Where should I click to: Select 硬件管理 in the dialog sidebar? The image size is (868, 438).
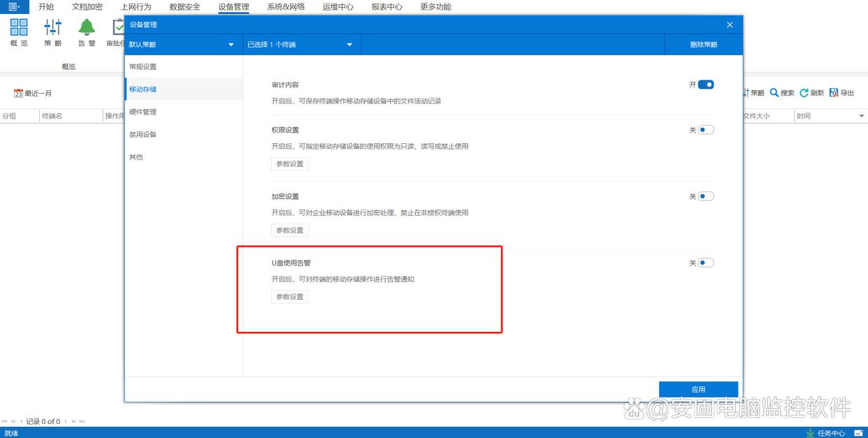point(184,112)
